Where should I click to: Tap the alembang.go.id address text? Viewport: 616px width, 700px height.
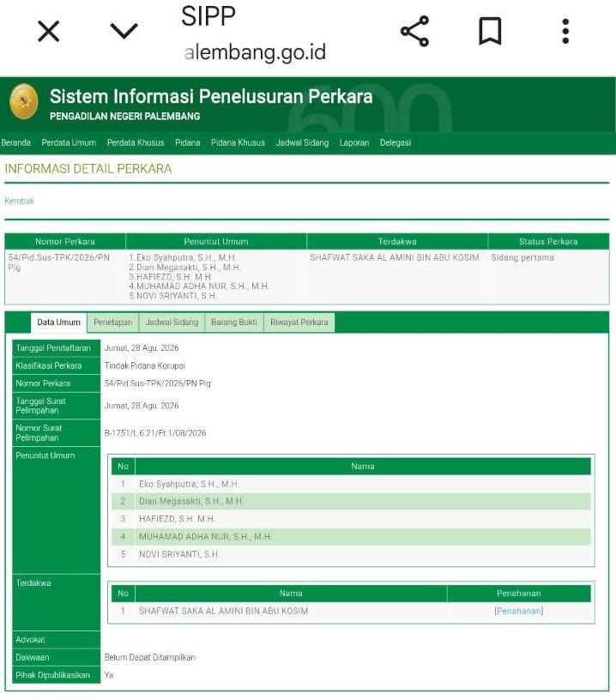255,52
